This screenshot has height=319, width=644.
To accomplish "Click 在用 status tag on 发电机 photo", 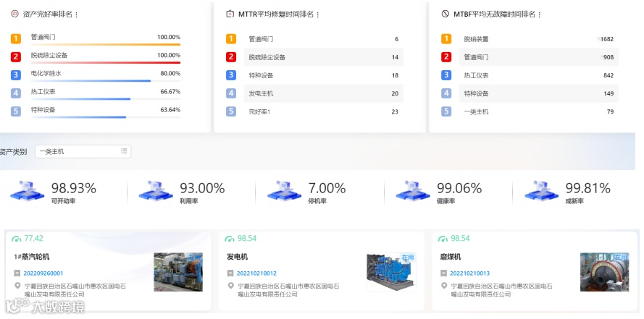I will point(408,257).
